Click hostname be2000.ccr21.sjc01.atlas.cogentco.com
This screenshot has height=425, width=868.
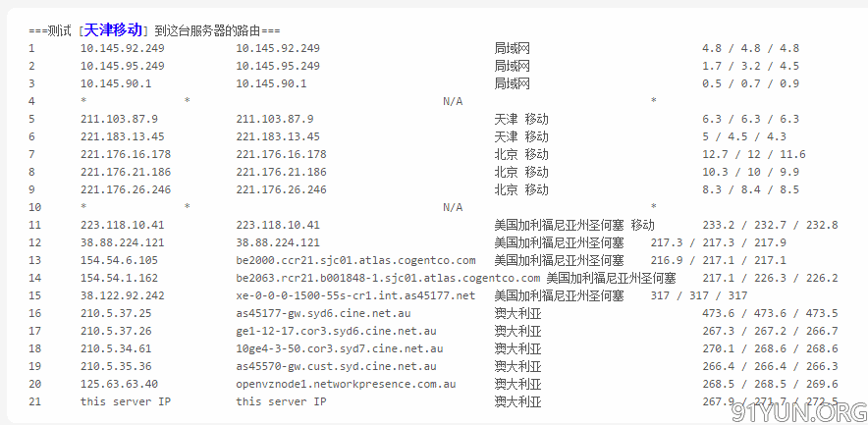coord(355,260)
